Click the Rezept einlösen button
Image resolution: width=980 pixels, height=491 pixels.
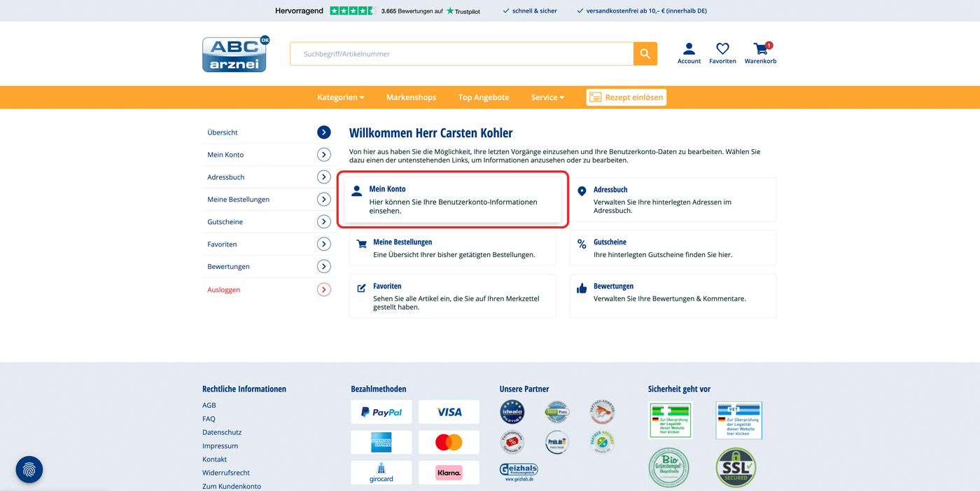pyautogui.click(x=626, y=97)
